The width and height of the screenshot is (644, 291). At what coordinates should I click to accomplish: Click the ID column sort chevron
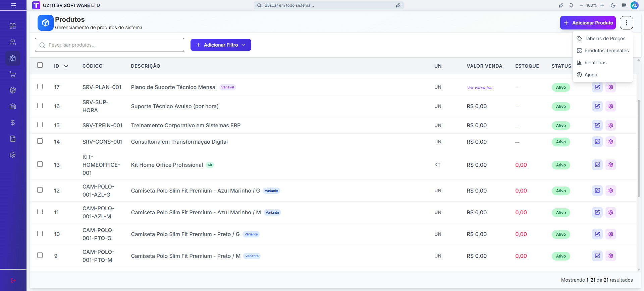(x=66, y=66)
